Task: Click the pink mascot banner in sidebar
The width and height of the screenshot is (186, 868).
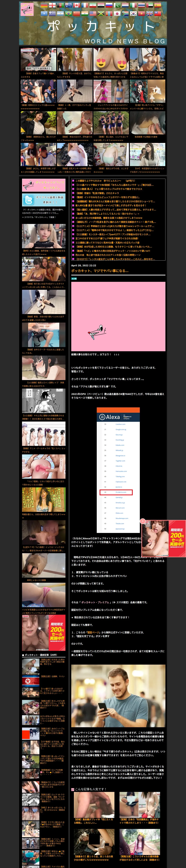Action: point(44,185)
